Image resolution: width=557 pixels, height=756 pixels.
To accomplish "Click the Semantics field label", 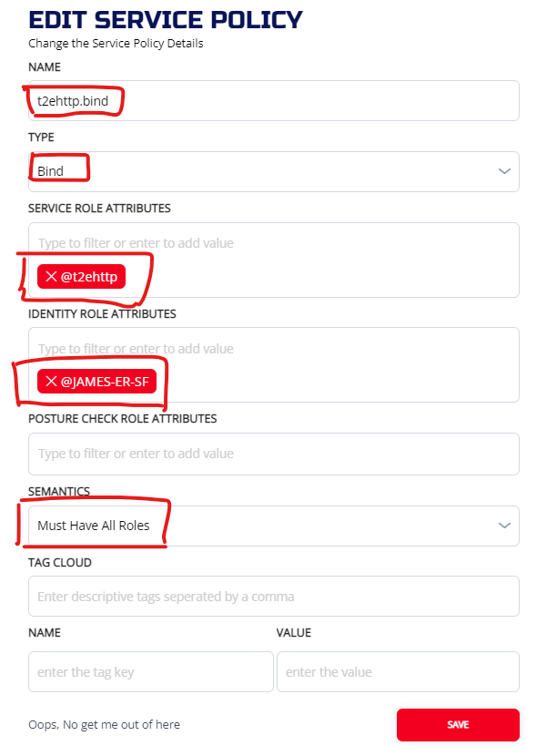I will pos(59,491).
